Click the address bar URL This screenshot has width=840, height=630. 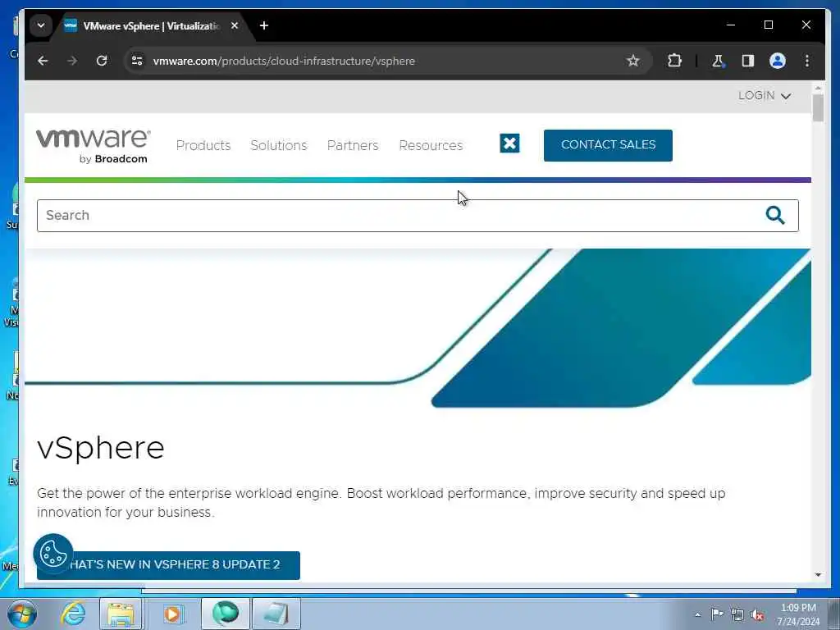tap(284, 61)
